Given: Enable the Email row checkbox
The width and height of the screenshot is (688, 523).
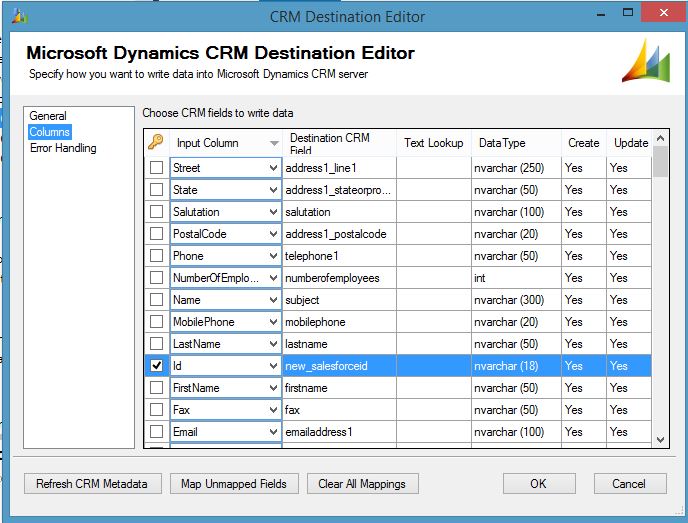Looking at the screenshot, I should 156,432.
